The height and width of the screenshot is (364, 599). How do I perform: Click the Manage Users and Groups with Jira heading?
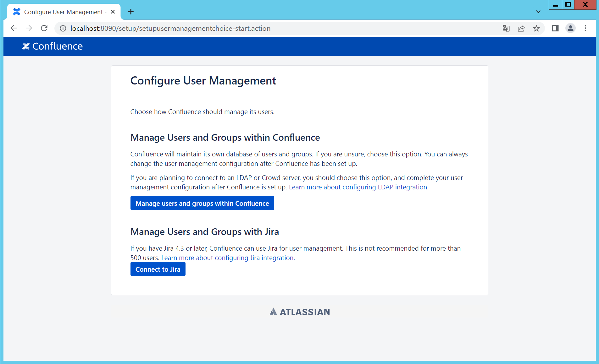pyautogui.click(x=205, y=232)
